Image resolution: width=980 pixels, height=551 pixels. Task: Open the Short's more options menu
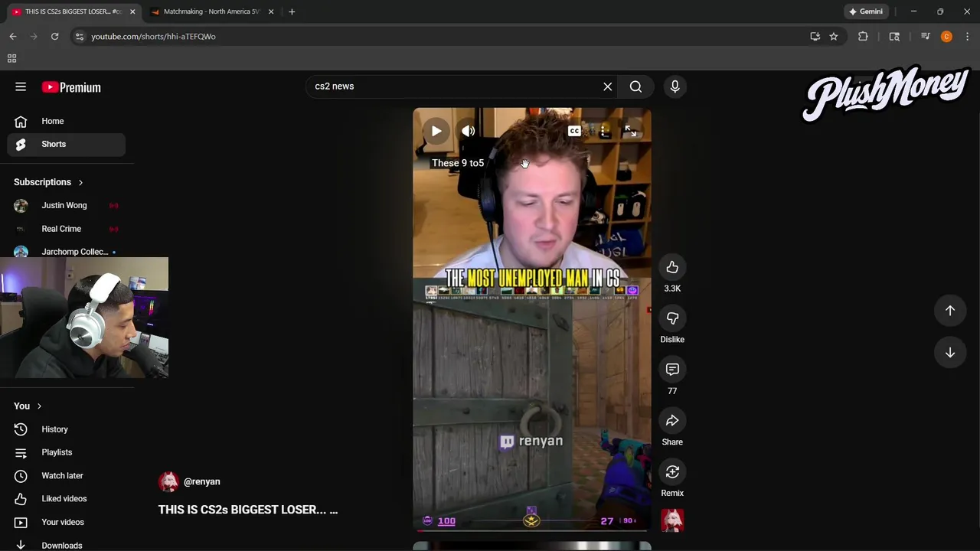tap(603, 131)
